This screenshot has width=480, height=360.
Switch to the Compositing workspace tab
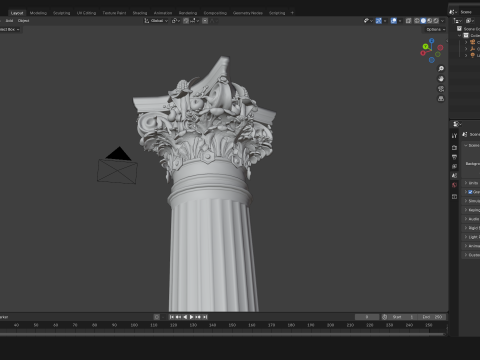pos(215,13)
